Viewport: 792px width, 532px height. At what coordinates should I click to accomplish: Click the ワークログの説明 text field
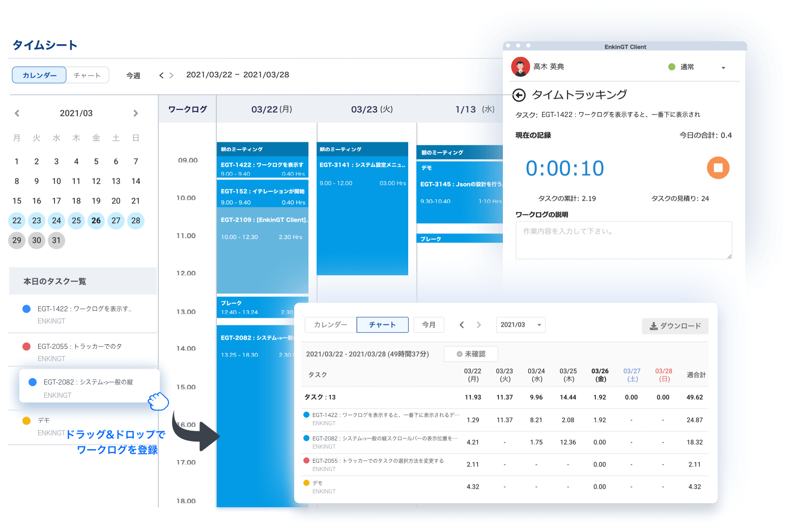coord(624,240)
